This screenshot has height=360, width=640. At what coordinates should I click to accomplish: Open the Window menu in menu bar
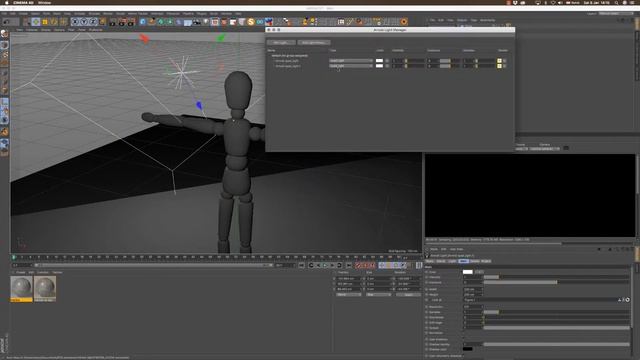(x=44, y=2)
